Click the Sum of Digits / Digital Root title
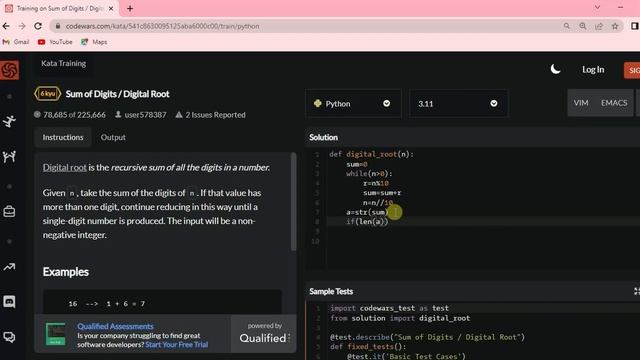The image size is (640, 360). coord(118,94)
